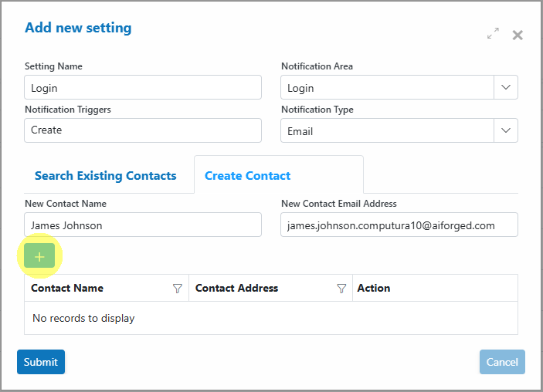Sort by the Contact Address column header
The width and height of the screenshot is (543, 392).
pyautogui.click(x=236, y=288)
